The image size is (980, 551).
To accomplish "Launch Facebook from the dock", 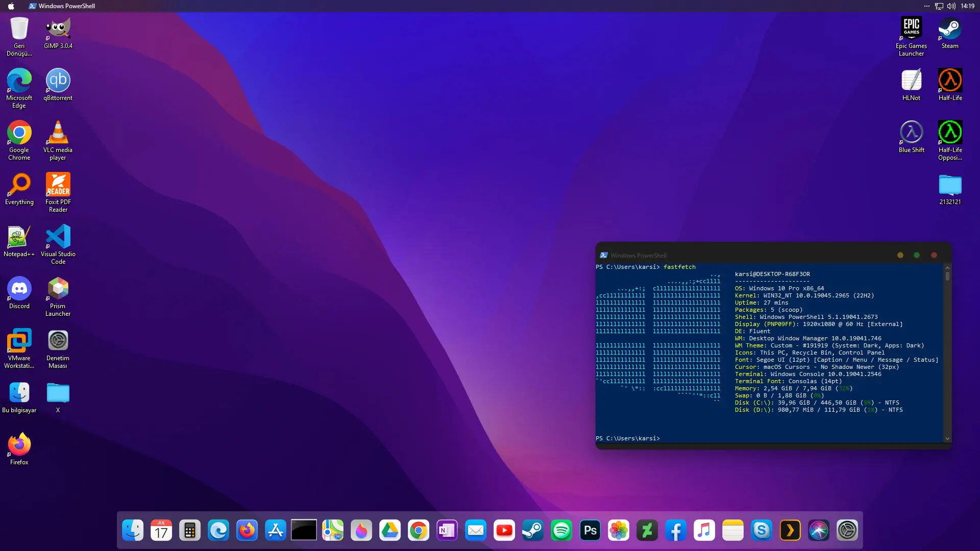I will 676,531.
